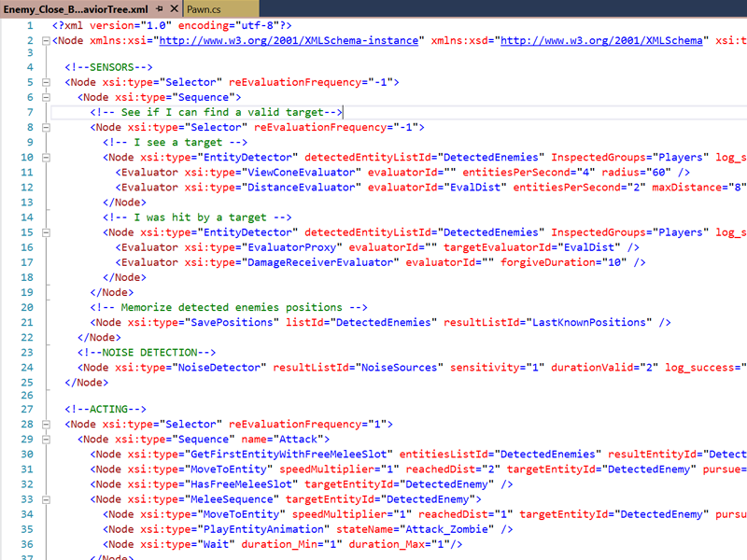Click the DistanceEvaluator type value
This screenshot has width=747, height=560.
[301, 188]
